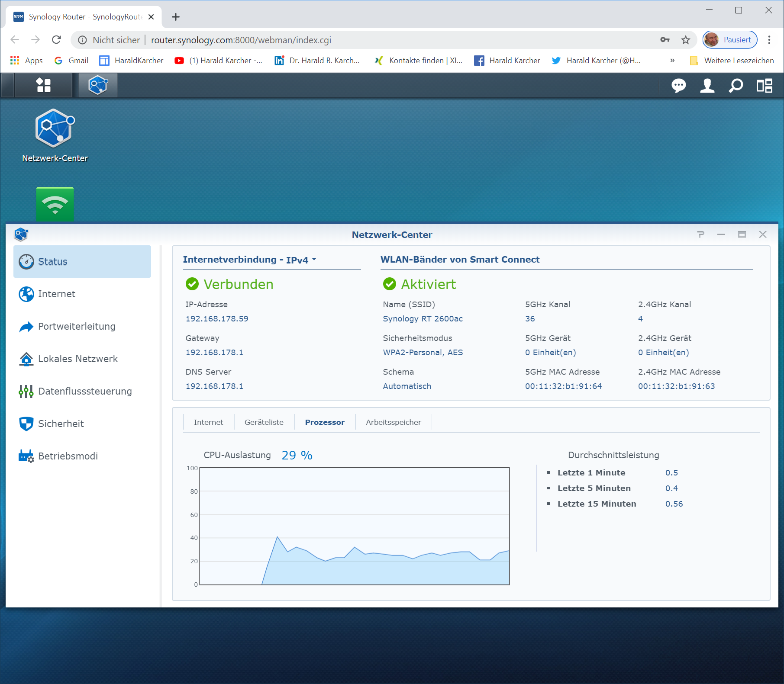Switch to the Geräteliste tab
Viewport: 784px width, 684px height.
(x=264, y=422)
